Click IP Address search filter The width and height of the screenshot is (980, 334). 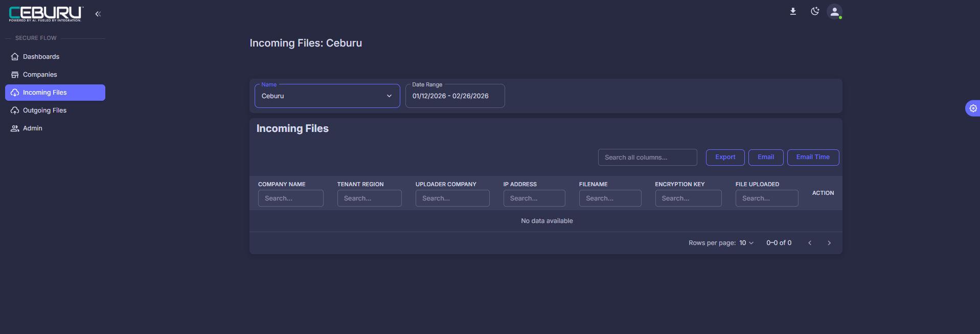534,198
